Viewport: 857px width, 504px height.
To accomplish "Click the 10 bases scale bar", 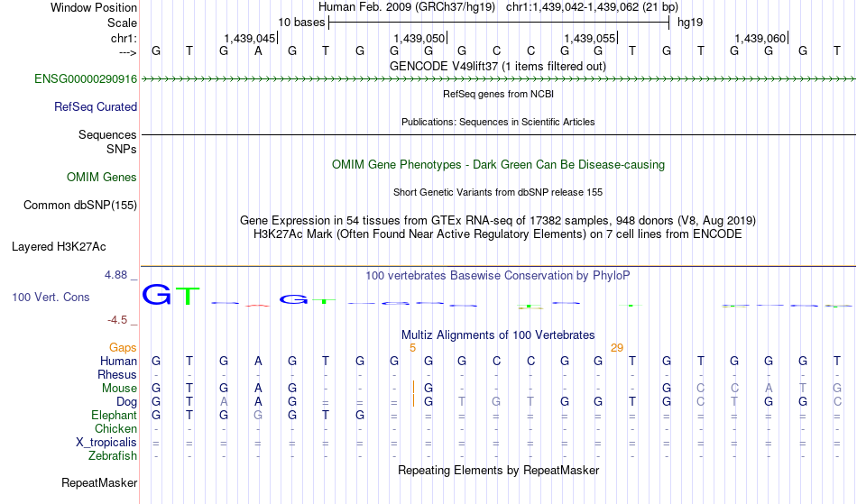I will [x=499, y=23].
